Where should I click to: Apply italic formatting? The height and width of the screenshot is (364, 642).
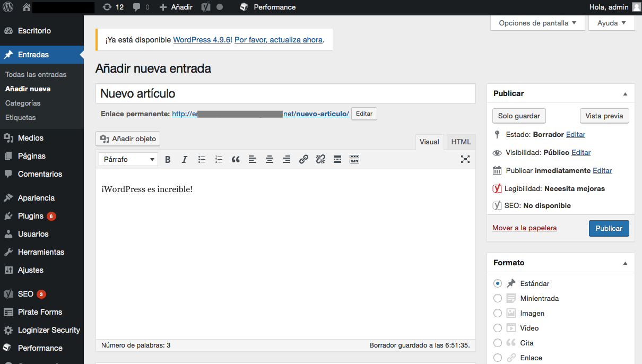185,159
